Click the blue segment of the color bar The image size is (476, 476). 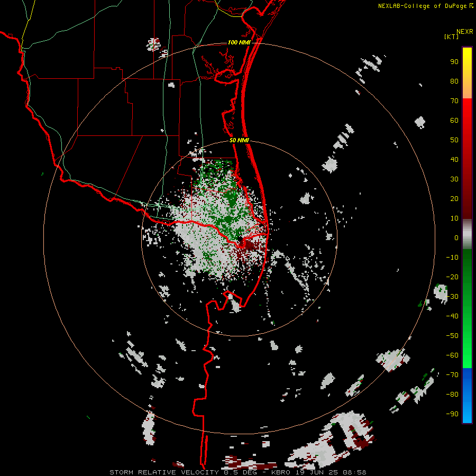pos(467,396)
